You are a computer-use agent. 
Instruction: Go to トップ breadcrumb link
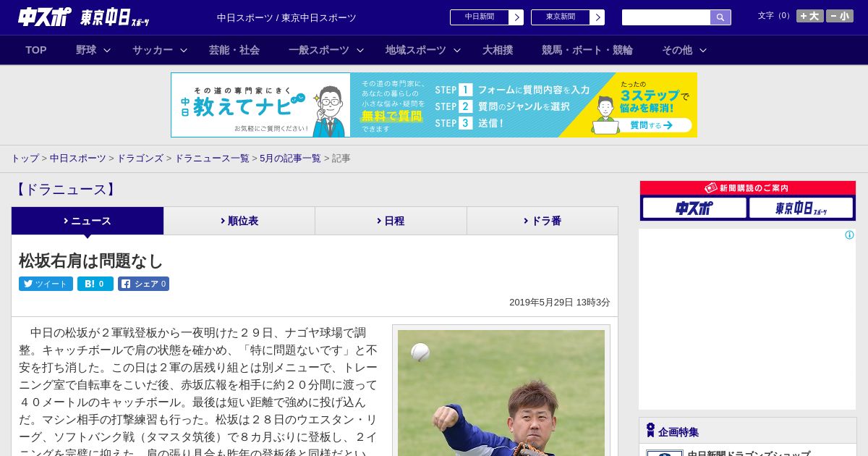pyautogui.click(x=25, y=158)
